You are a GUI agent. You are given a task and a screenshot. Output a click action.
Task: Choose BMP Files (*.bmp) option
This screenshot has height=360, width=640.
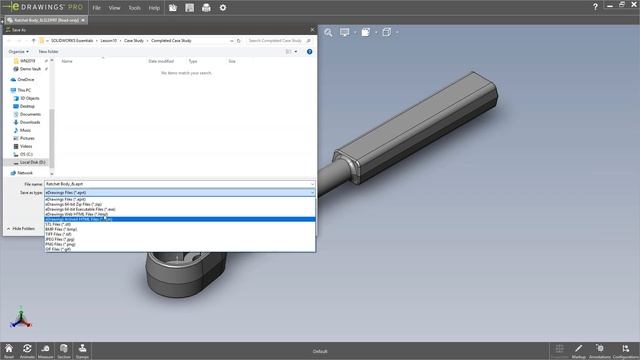tap(180, 229)
